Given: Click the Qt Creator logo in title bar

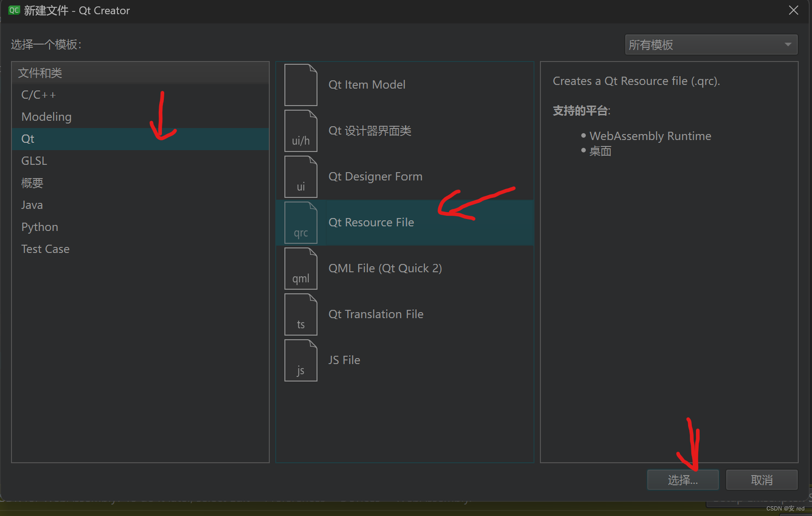Looking at the screenshot, I should (x=14, y=10).
